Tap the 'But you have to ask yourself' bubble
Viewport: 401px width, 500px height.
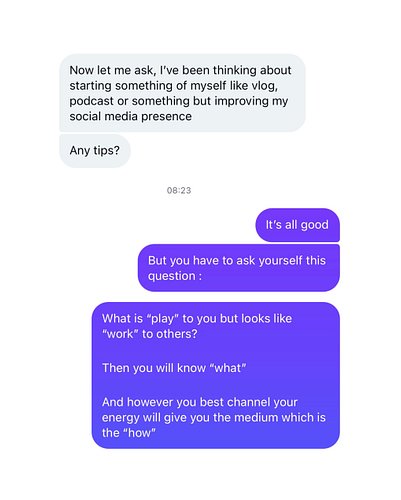pos(239,268)
